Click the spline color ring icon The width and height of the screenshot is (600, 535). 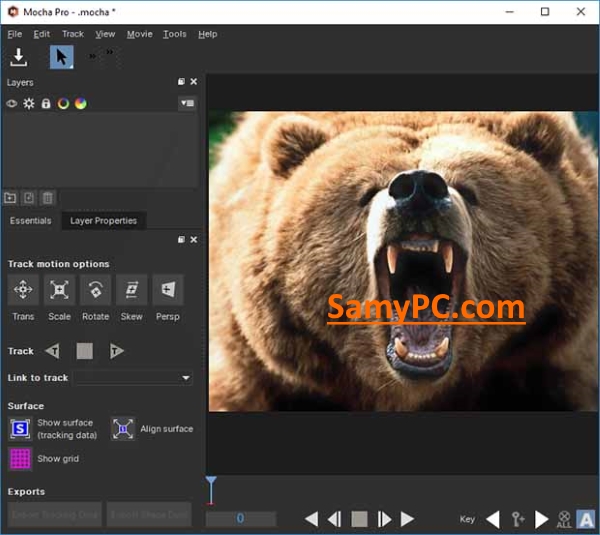coord(63,103)
